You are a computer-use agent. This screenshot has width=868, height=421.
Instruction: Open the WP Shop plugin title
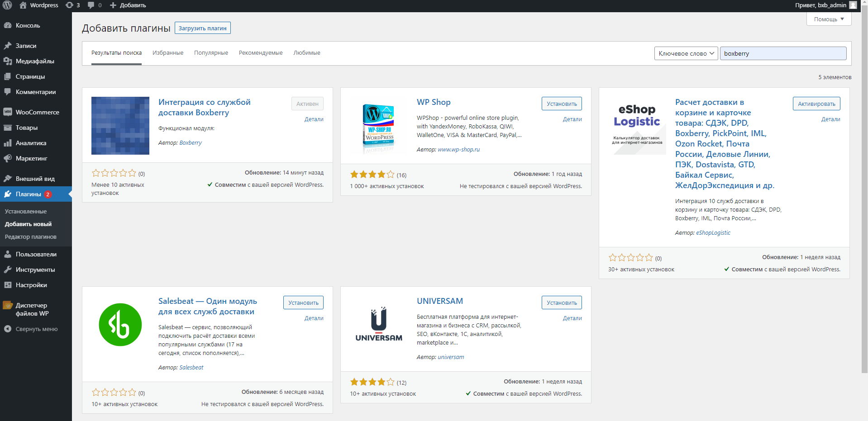click(434, 102)
